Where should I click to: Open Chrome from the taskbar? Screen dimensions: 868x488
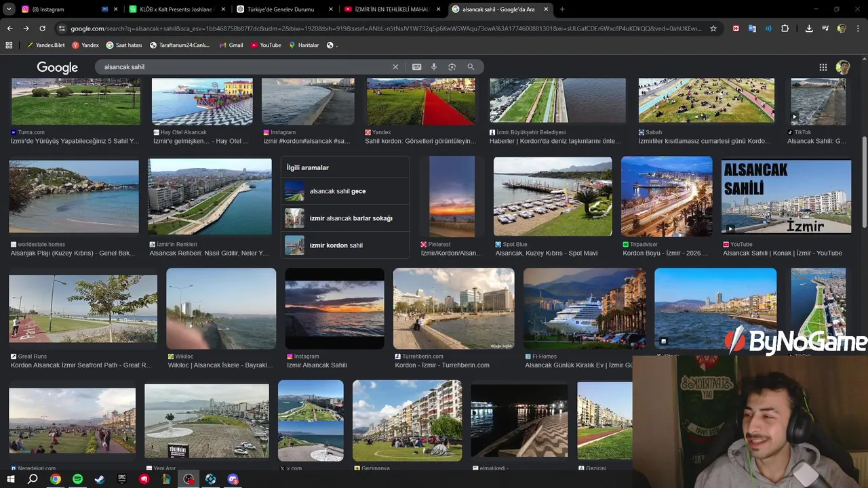click(55, 479)
